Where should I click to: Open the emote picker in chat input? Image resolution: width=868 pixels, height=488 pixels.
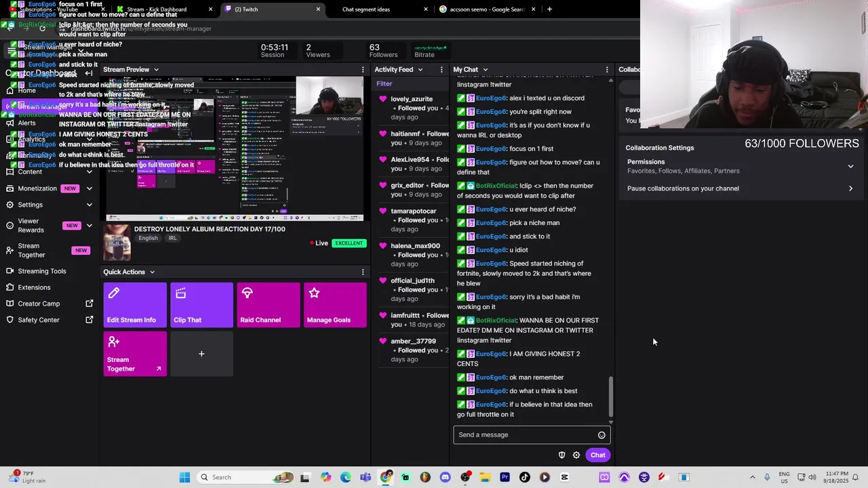[x=601, y=435]
